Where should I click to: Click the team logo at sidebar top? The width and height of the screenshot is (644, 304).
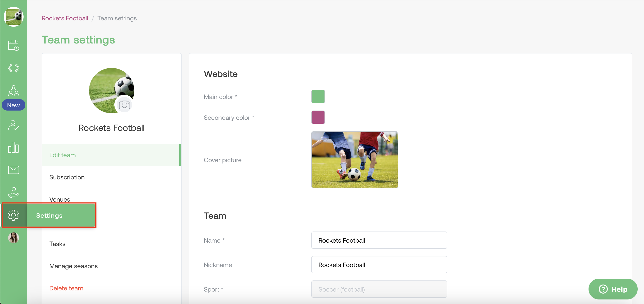click(14, 17)
